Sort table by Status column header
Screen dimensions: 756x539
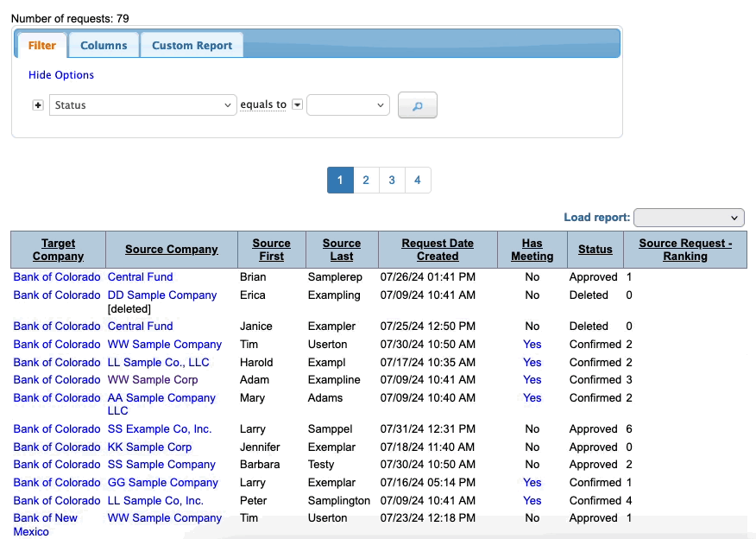[595, 249]
